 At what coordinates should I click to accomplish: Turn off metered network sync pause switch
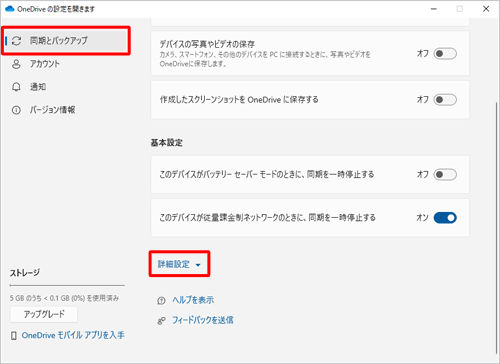click(445, 218)
